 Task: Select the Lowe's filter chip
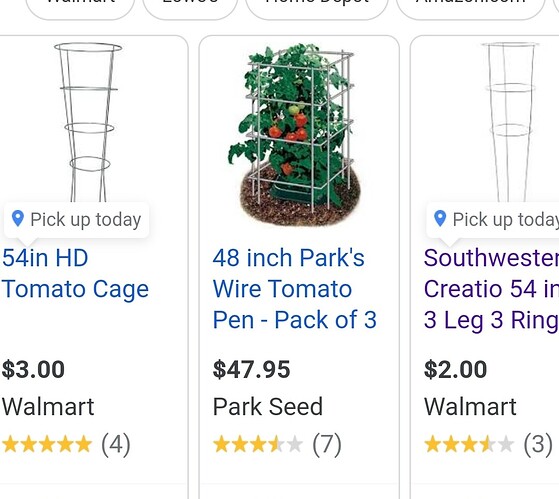pyautogui.click(x=190, y=7)
